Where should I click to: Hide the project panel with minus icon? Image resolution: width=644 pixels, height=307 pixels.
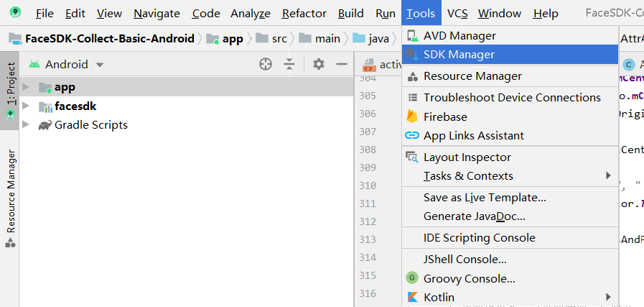[x=342, y=64]
